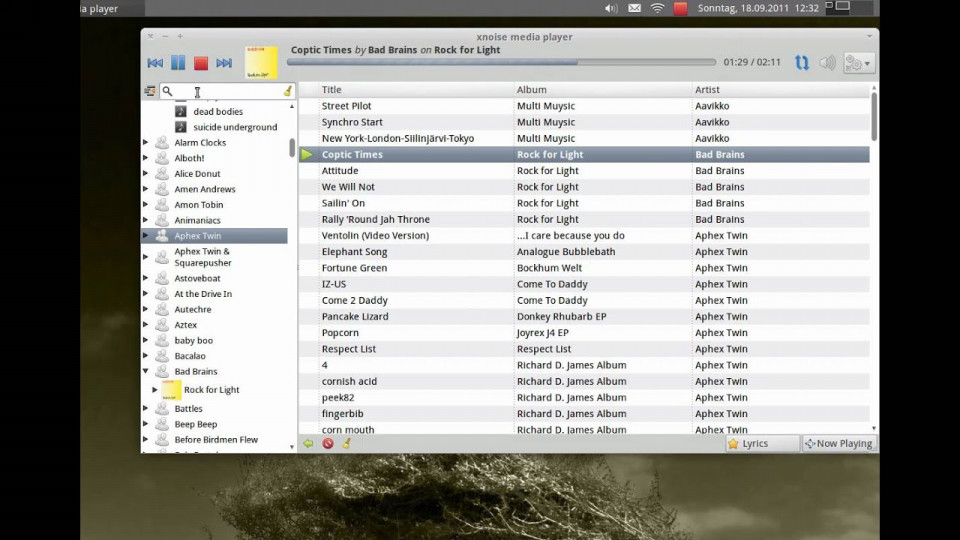The width and height of the screenshot is (960, 540).
Task: Pause the current song
Action: (x=178, y=62)
